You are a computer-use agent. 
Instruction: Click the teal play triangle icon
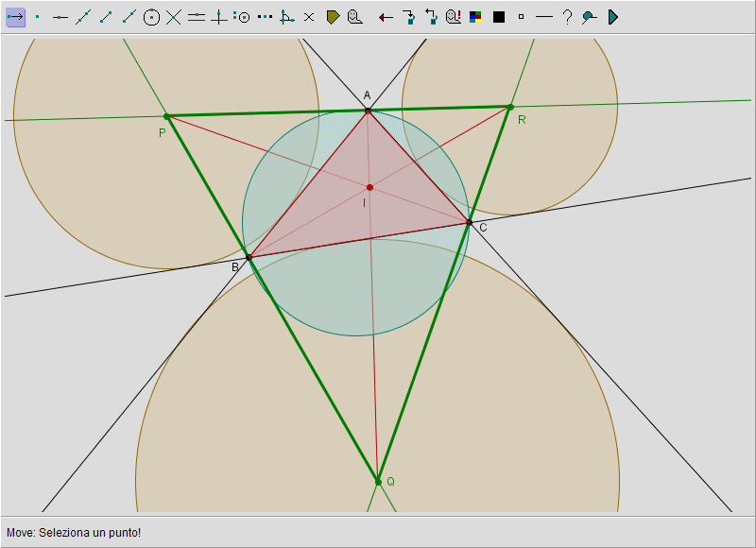(612, 17)
